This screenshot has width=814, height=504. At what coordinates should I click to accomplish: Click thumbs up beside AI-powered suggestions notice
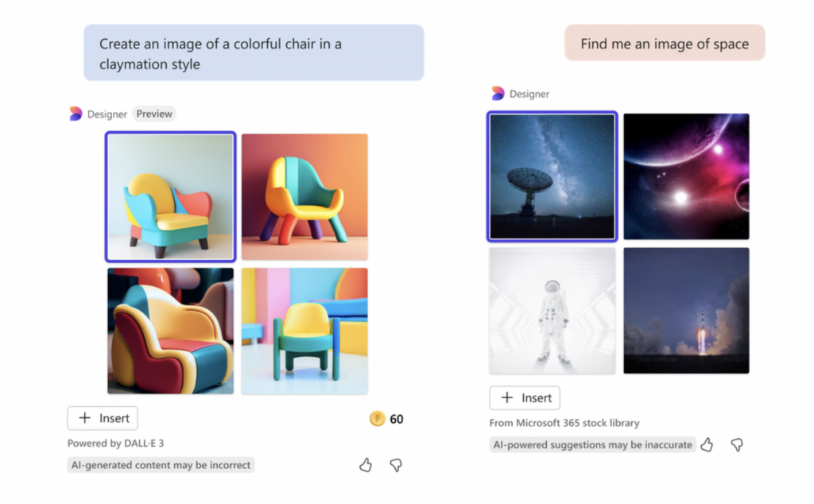pyautogui.click(x=707, y=445)
